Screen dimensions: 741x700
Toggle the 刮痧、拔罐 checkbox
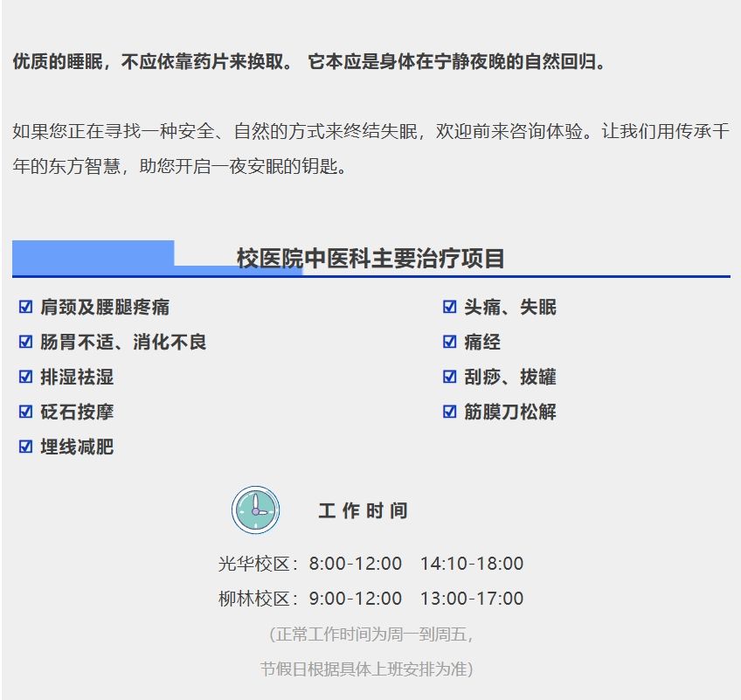click(x=450, y=377)
